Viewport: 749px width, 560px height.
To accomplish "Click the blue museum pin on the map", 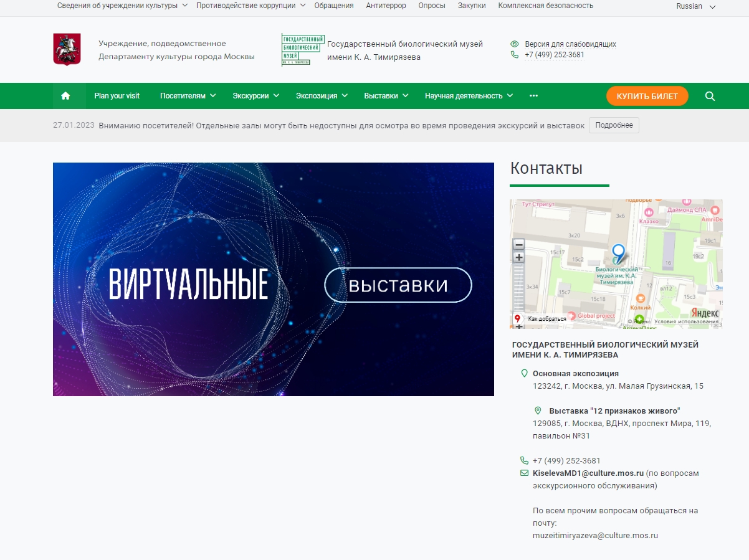I will point(618,252).
